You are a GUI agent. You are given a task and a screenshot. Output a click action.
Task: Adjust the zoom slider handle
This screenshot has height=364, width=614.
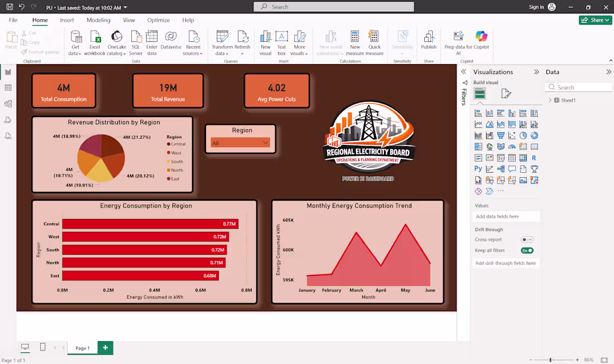[x=550, y=360]
